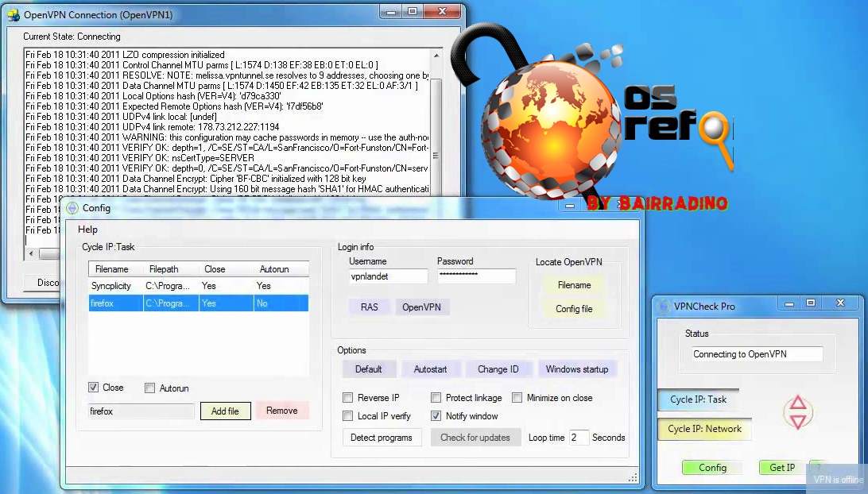Enable the Autorun checkbox
Image resolution: width=868 pixels, height=494 pixels.
point(149,388)
